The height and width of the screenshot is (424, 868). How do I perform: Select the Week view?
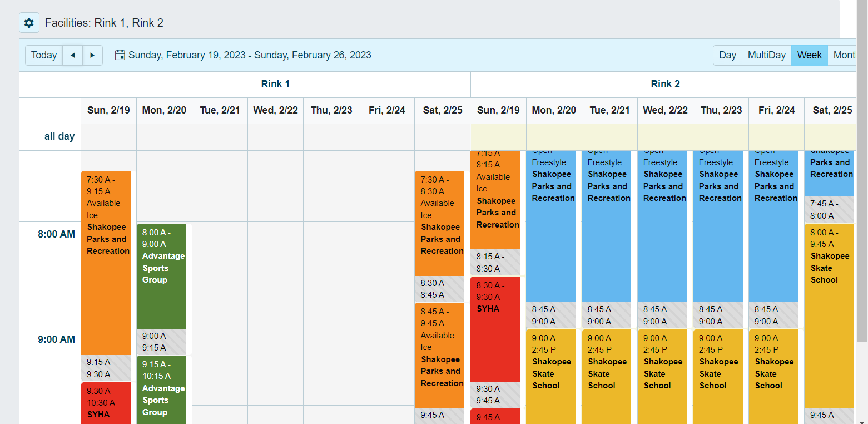point(809,55)
